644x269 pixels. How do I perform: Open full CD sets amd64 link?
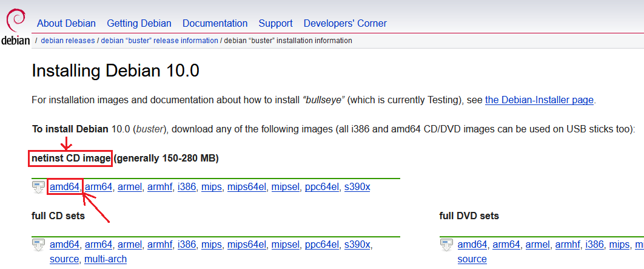(64, 245)
